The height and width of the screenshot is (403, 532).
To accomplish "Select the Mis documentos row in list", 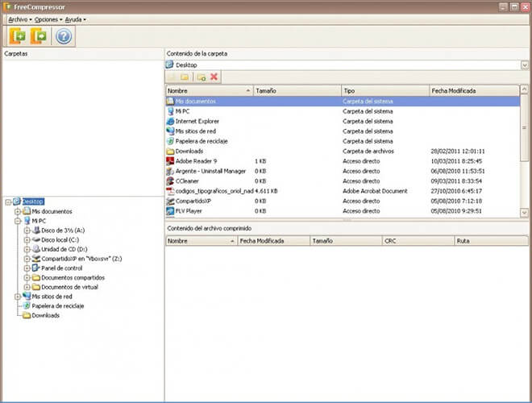I will (343, 101).
